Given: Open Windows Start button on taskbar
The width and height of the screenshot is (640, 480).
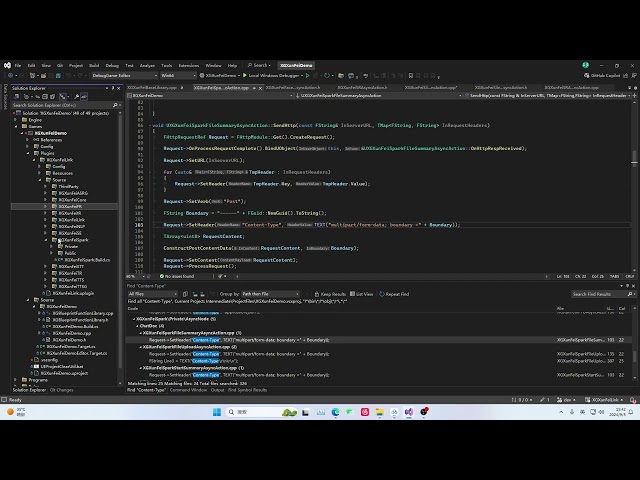Looking at the screenshot, I should [217, 412].
